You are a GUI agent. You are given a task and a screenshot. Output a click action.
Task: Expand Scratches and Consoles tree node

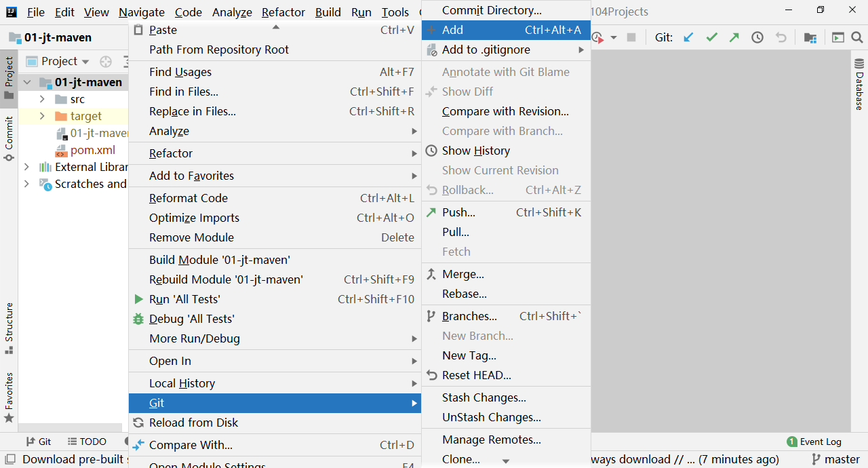pos(26,184)
